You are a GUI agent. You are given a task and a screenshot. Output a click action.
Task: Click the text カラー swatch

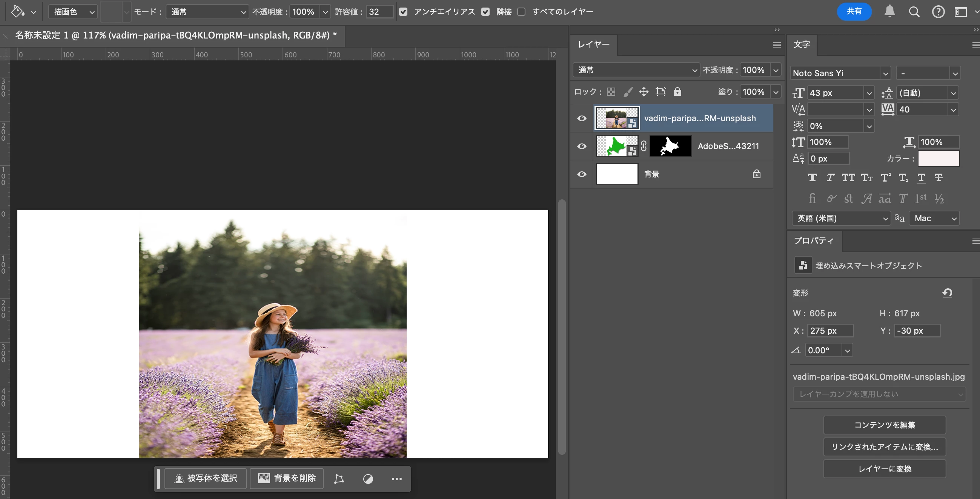(x=939, y=159)
